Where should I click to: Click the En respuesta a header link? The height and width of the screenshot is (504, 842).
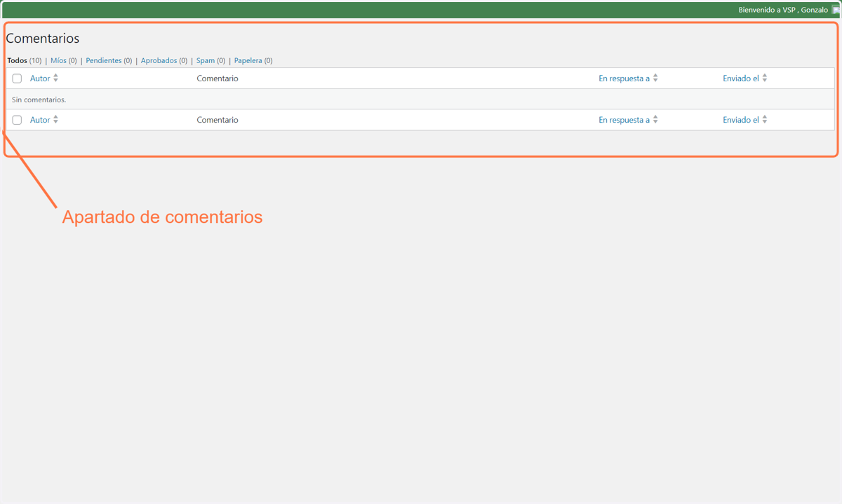tap(624, 79)
